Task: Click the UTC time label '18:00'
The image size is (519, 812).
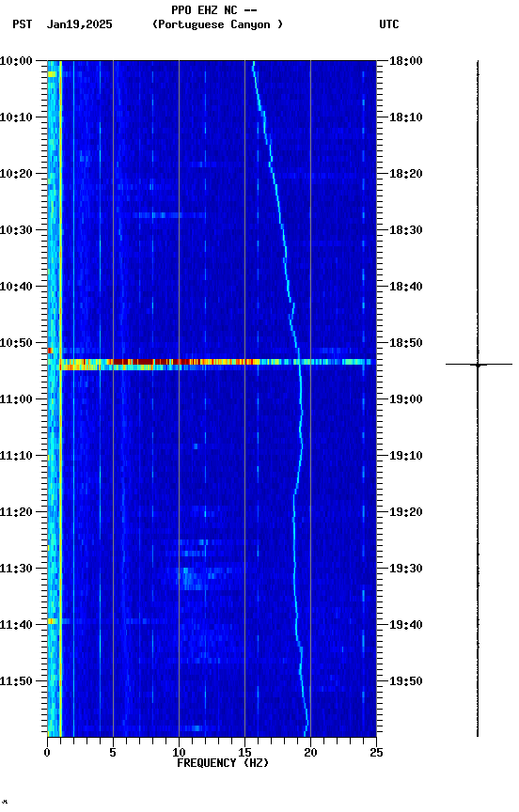Action: point(406,61)
